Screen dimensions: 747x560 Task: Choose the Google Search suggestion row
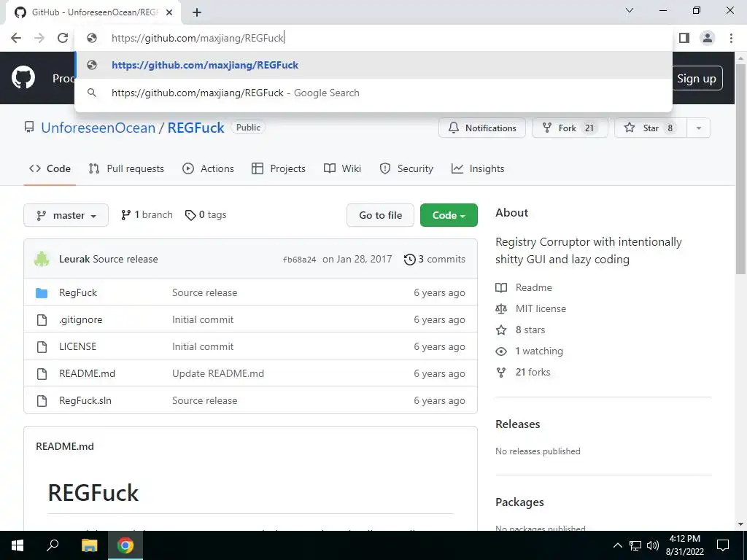(373, 93)
